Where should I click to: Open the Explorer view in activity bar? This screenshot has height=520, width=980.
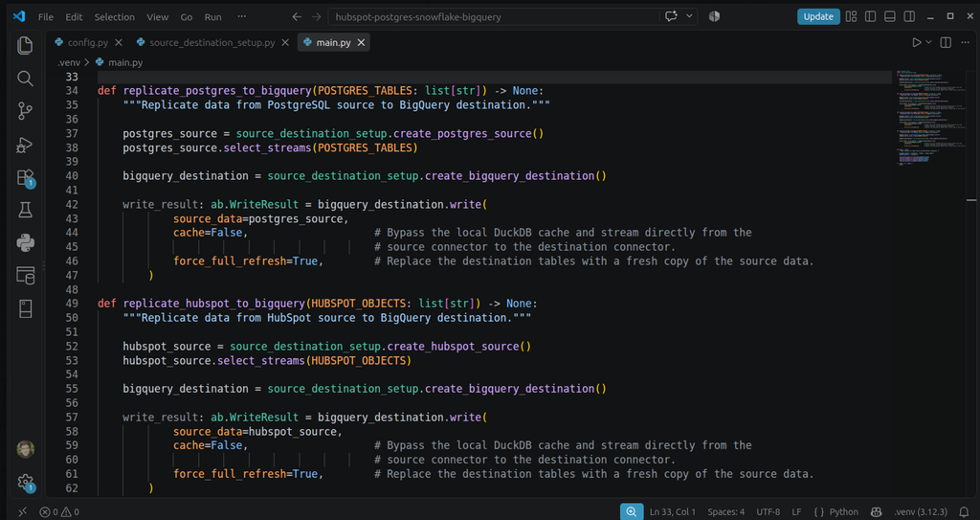[x=25, y=45]
